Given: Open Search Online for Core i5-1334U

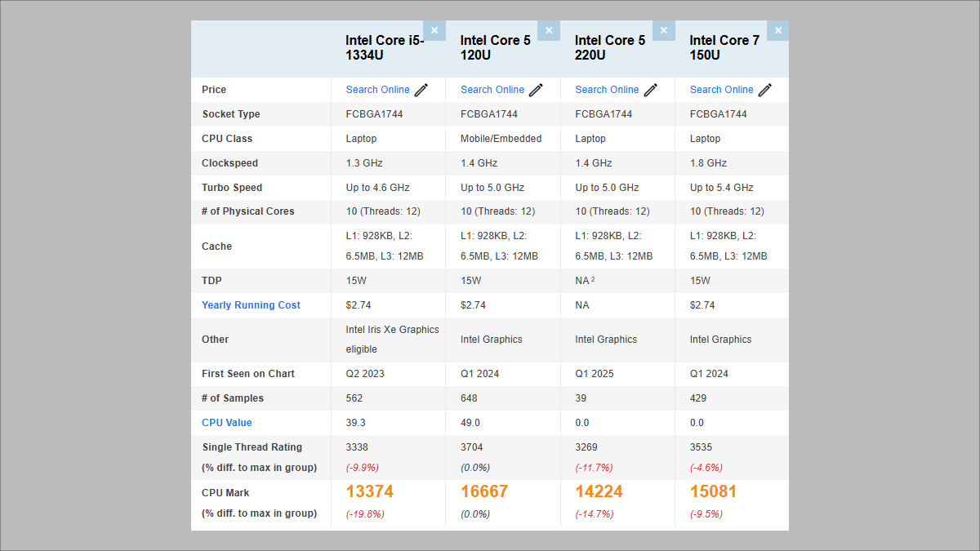Looking at the screenshot, I should (377, 90).
